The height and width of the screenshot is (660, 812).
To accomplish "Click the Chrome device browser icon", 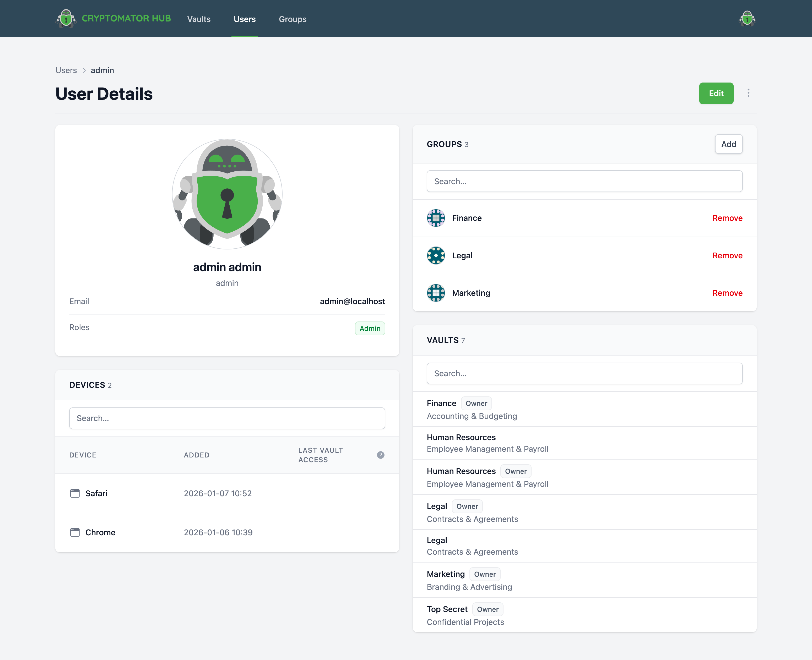I will (75, 532).
